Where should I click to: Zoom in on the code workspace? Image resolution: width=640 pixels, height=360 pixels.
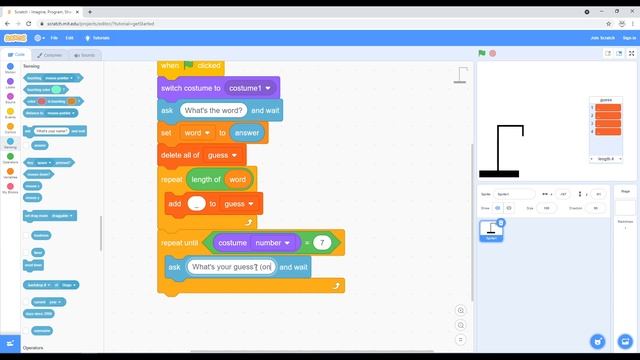460,311
